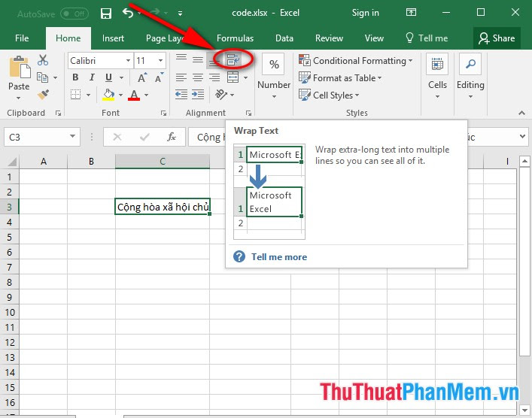
Task: Click the Tell me search box
Action: pyautogui.click(x=427, y=38)
